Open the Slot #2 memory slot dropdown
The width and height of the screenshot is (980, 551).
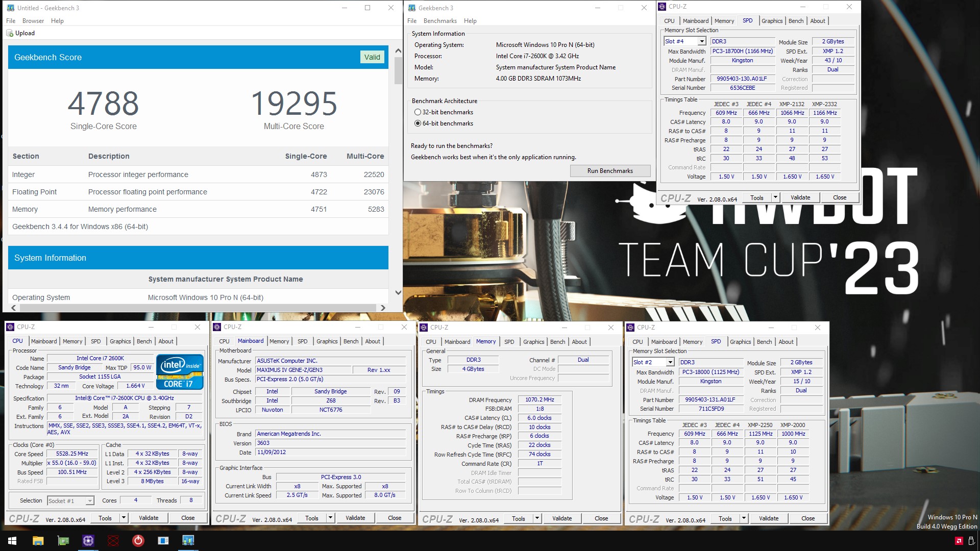(x=670, y=362)
